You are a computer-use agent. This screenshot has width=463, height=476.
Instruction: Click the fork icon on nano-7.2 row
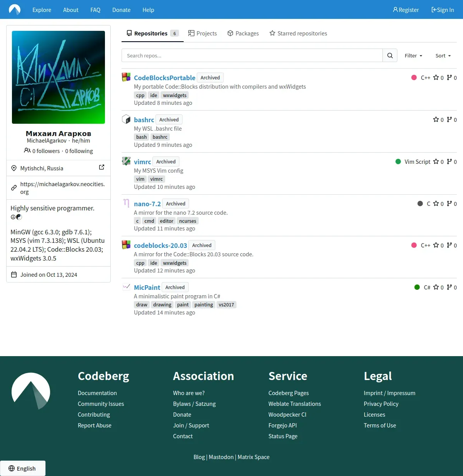click(x=449, y=204)
